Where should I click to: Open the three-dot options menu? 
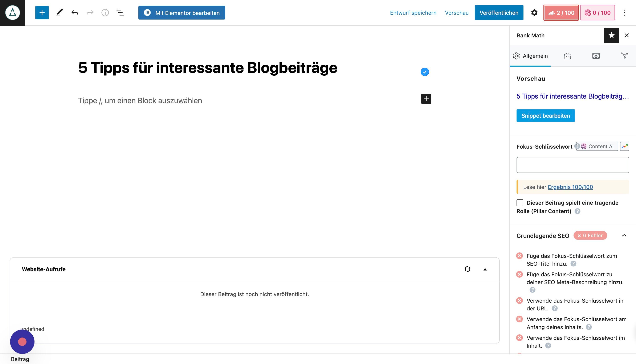(x=624, y=12)
